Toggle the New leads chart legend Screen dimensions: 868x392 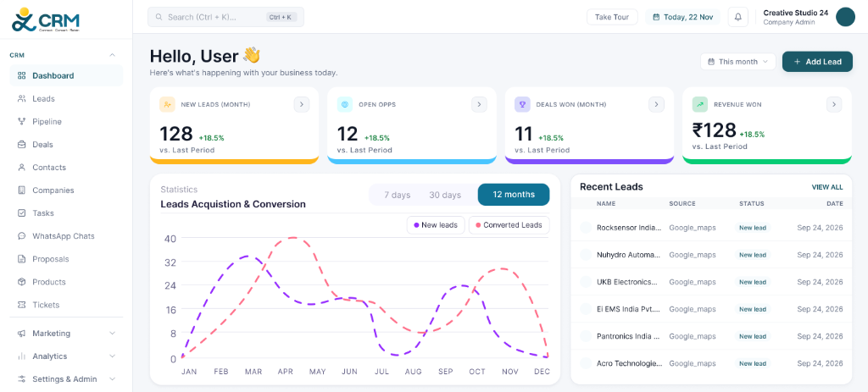pos(436,225)
